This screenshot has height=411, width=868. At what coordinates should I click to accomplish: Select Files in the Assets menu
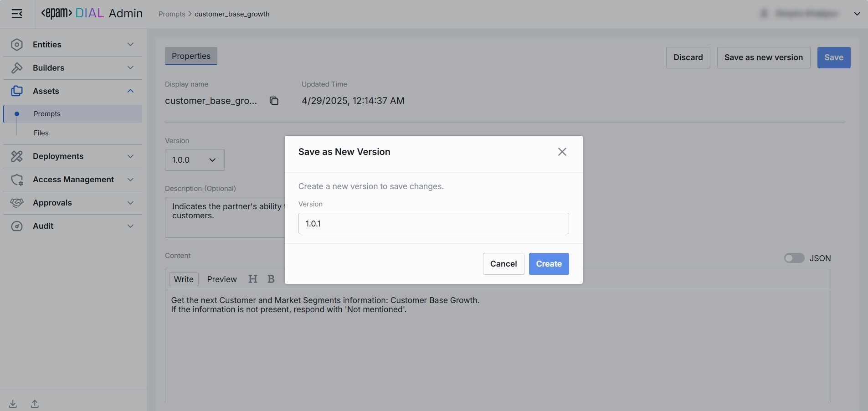[41, 133]
